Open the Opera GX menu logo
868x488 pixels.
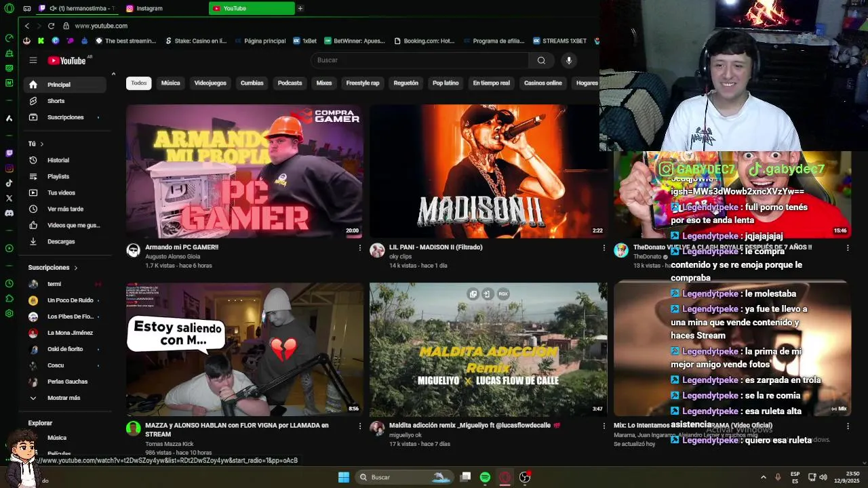[x=9, y=8]
